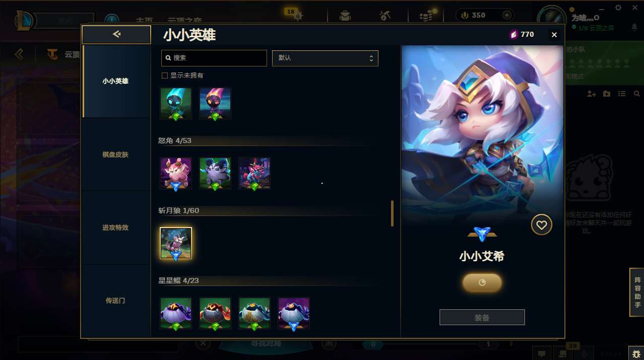This screenshot has height=360, width=644.
Task: Click the little legends list scrollbar
Action: tap(392, 213)
